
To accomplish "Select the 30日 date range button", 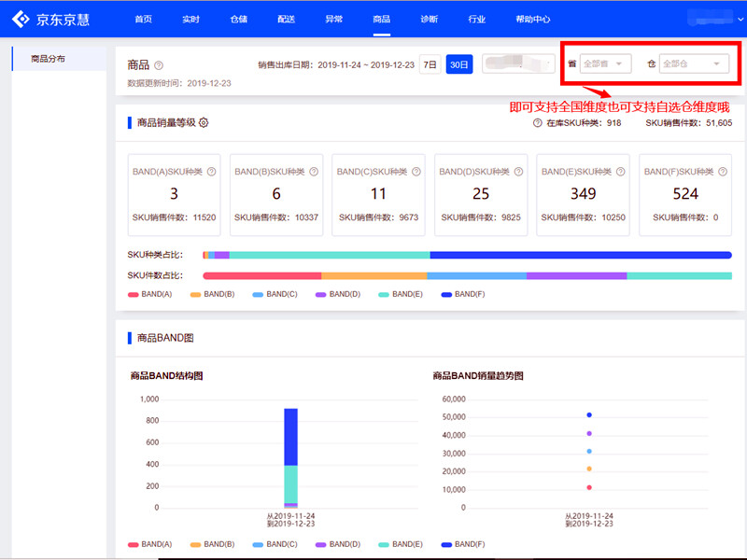I will (458, 64).
